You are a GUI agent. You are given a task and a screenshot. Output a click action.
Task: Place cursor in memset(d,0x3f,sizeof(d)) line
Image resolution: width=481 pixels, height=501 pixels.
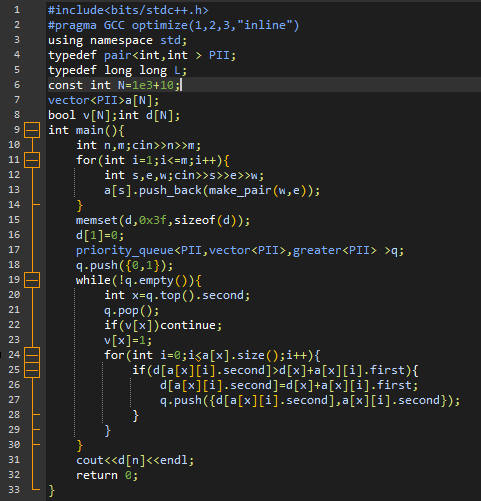click(x=163, y=220)
